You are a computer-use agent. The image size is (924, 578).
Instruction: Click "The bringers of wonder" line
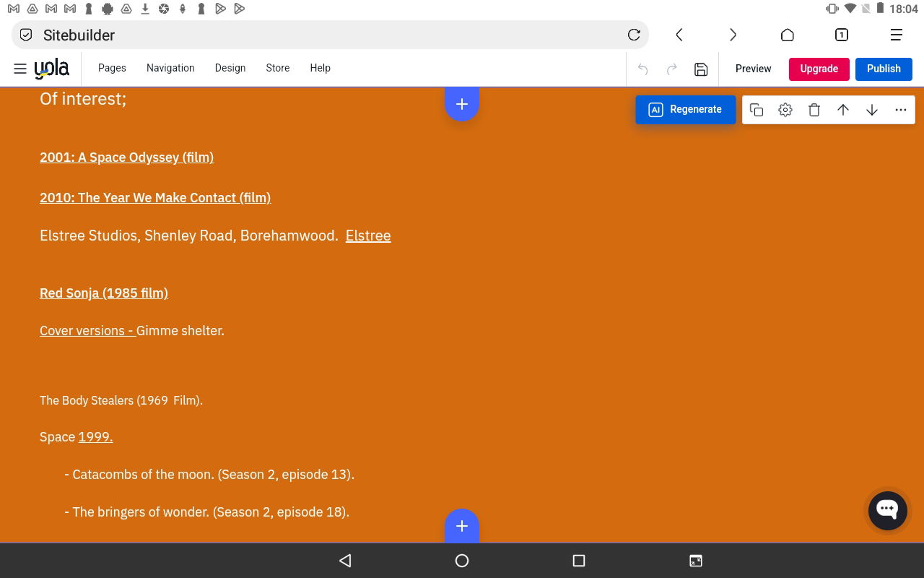click(x=206, y=512)
